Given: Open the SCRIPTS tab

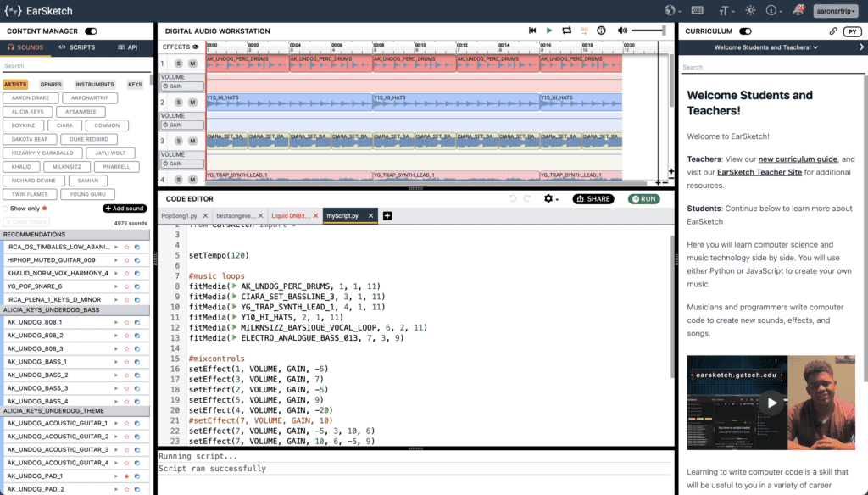Looking at the screenshot, I should click(77, 47).
